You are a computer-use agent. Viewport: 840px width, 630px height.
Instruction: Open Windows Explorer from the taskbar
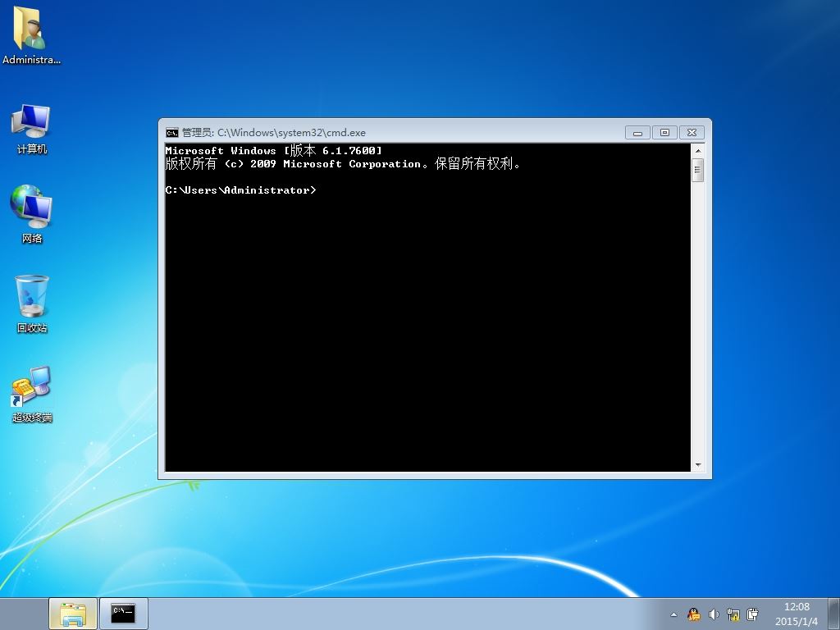click(73, 614)
